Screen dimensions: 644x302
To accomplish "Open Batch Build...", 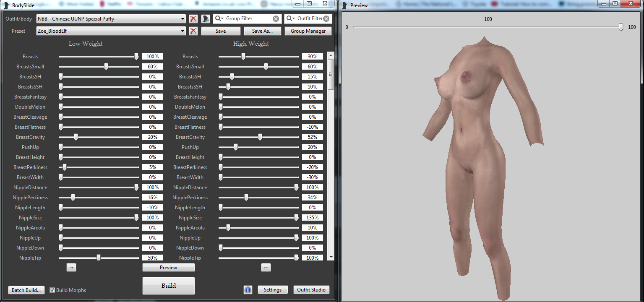I will pyautogui.click(x=26, y=290).
